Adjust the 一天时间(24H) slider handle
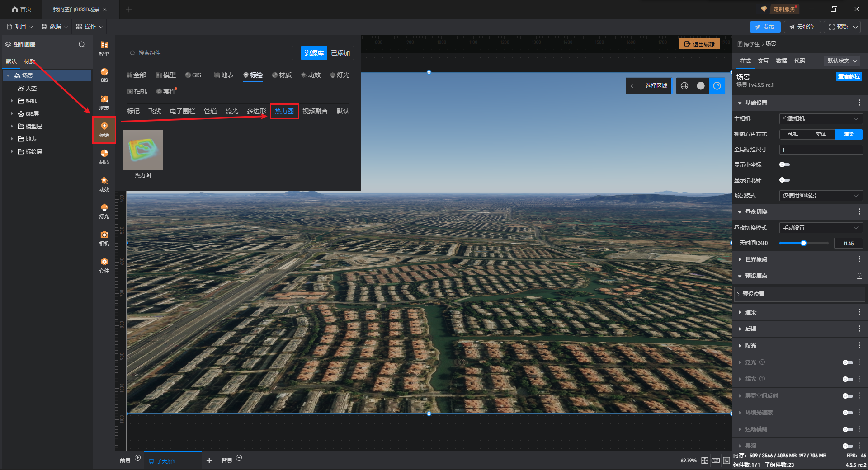 pyautogui.click(x=803, y=243)
